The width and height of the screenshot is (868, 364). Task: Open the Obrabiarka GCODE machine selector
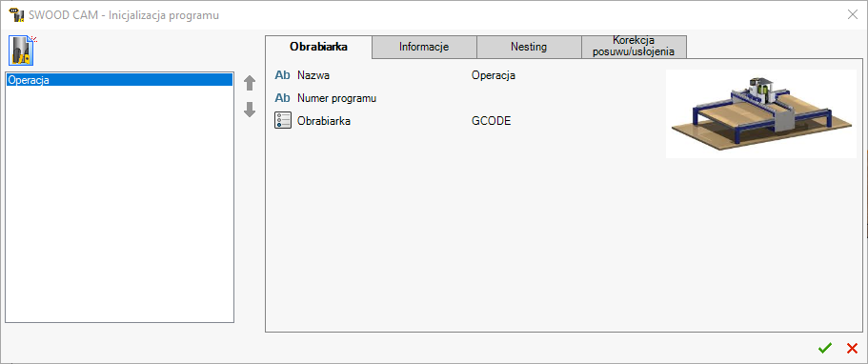pyautogui.click(x=491, y=121)
